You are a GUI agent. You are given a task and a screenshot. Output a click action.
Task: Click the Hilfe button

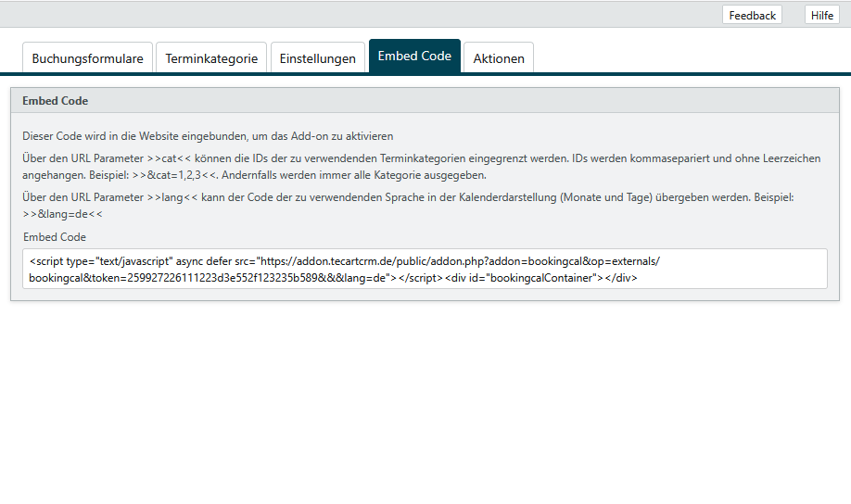pyautogui.click(x=821, y=15)
